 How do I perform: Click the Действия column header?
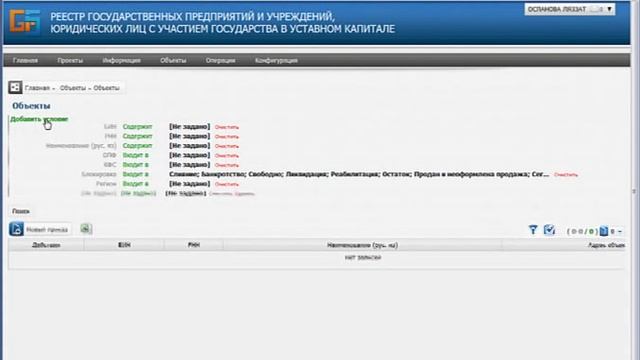pos(46,245)
